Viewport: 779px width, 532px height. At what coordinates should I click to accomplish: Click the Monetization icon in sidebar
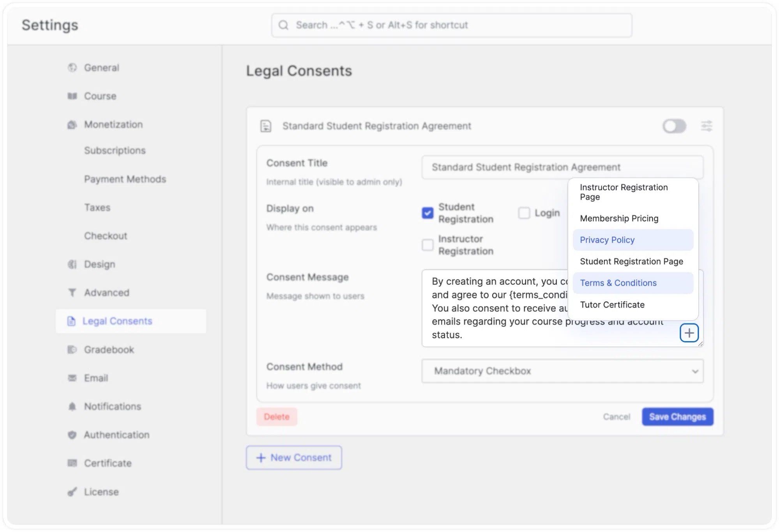tap(72, 125)
